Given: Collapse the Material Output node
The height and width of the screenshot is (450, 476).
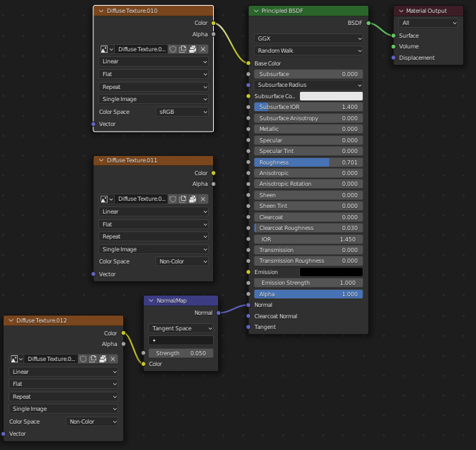Looking at the screenshot, I should (401, 11).
